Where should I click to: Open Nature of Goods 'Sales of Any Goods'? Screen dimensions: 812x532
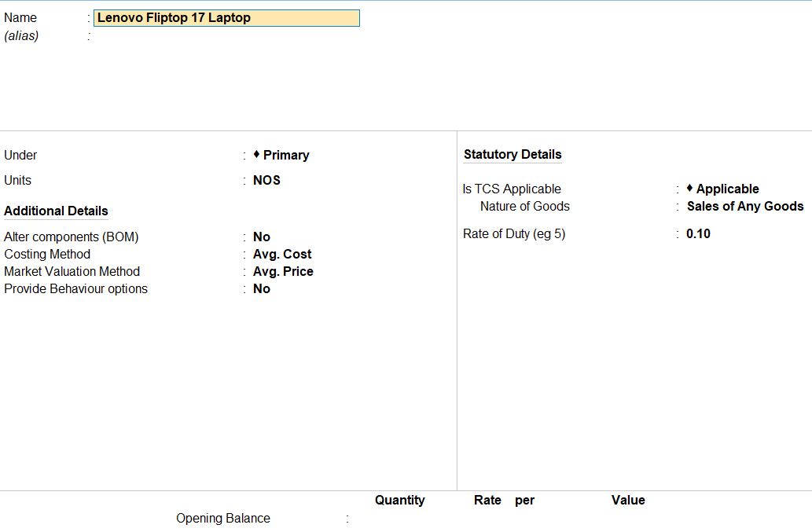pyautogui.click(x=745, y=206)
